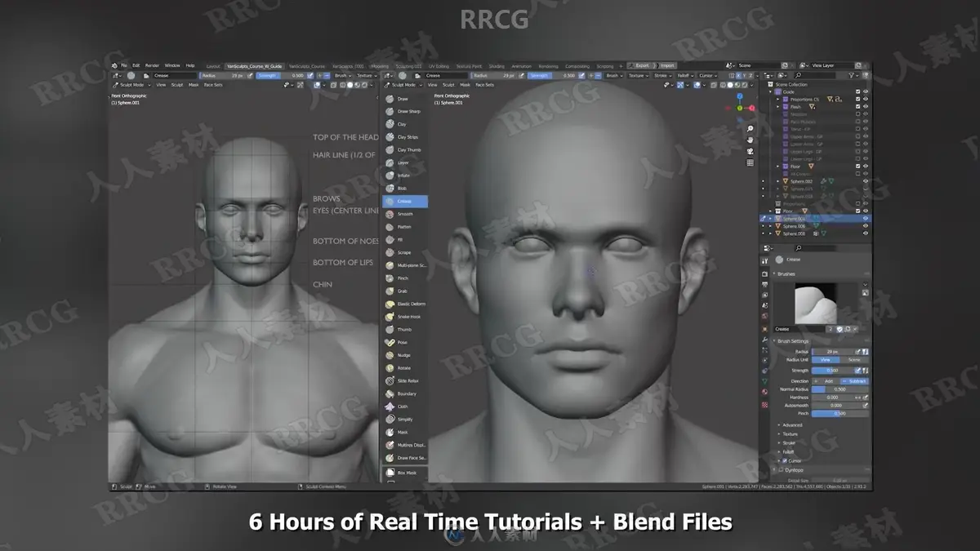The height and width of the screenshot is (551, 980).
Task: Set brush Direction to Add
Action: tap(826, 381)
